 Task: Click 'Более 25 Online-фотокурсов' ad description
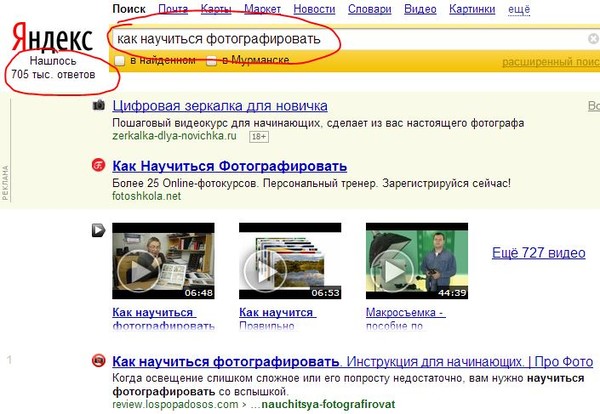(311, 183)
